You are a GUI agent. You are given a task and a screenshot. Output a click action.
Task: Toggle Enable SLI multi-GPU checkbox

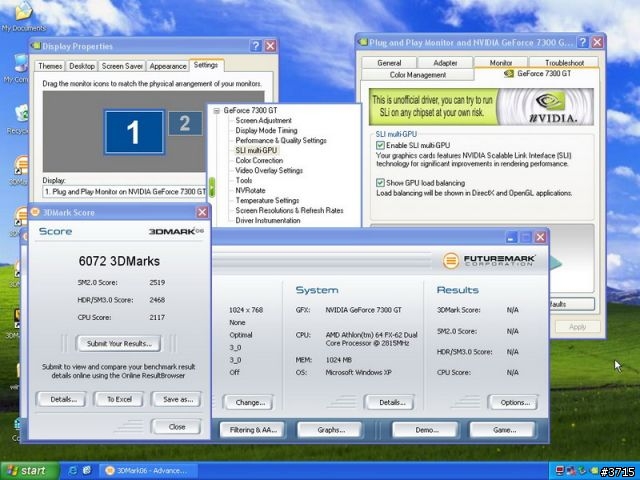click(380, 145)
